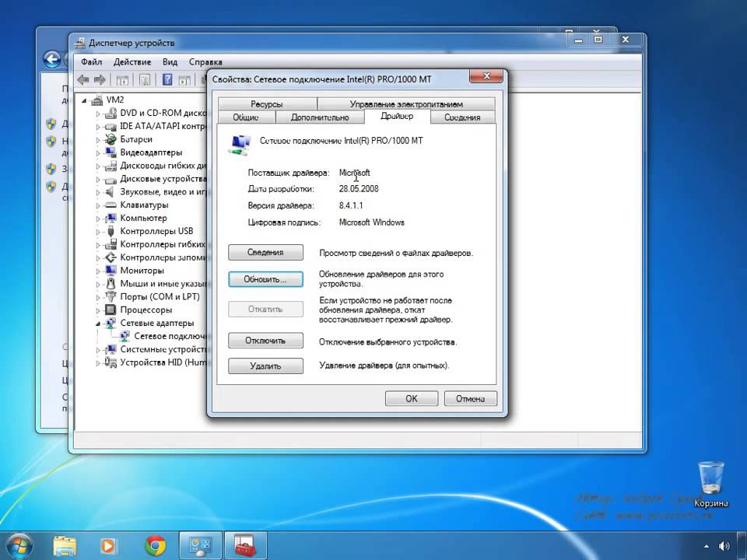This screenshot has width=747, height=560.
Task: Select the Клавиатуры keyboard icon
Action: click(x=110, y=205)
